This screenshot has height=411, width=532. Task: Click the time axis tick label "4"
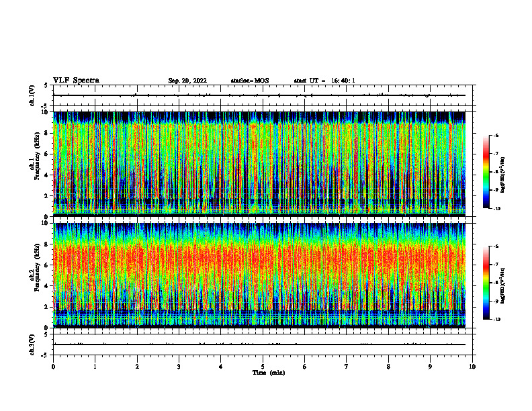point(221,367)
